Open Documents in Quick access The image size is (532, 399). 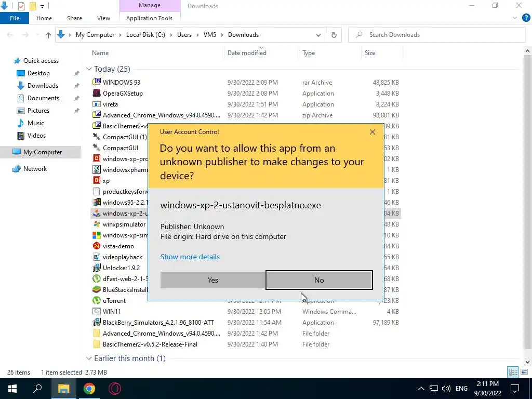(43, 98)
